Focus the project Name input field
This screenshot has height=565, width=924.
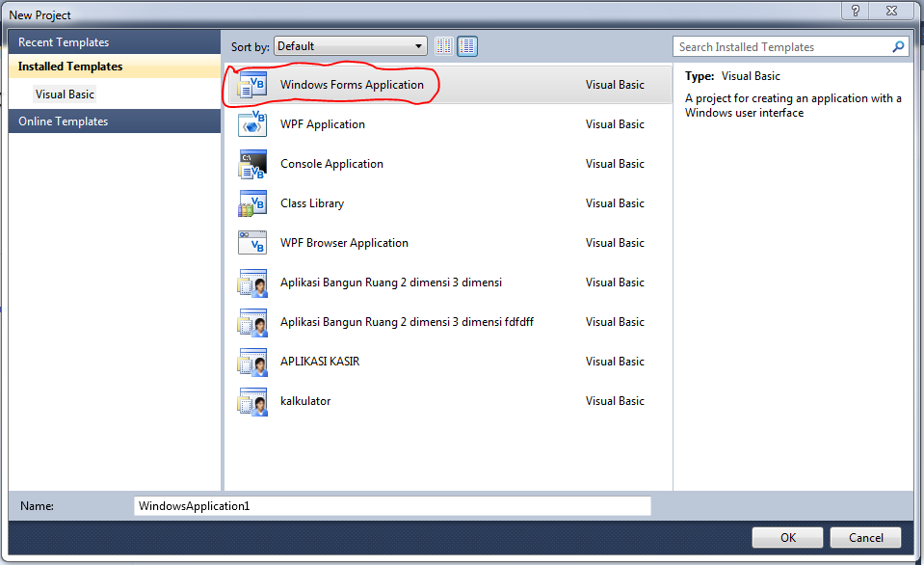pos(392,506)
